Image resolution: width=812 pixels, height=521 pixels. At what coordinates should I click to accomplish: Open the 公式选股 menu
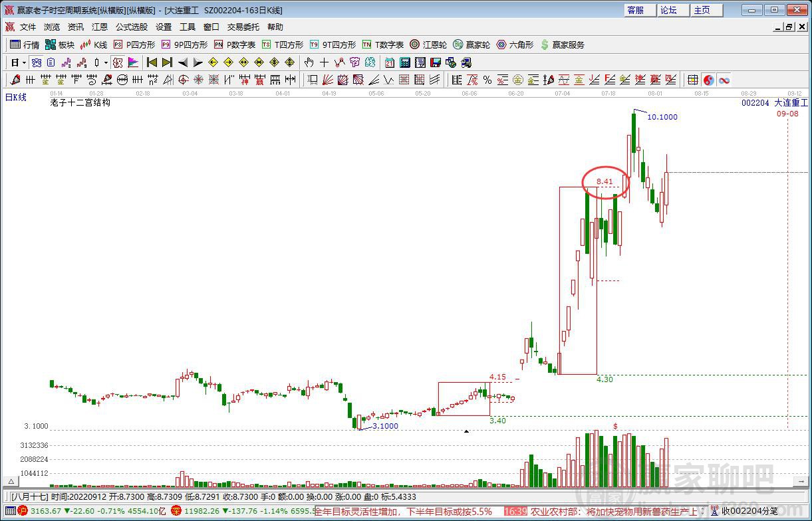(132, 27)
